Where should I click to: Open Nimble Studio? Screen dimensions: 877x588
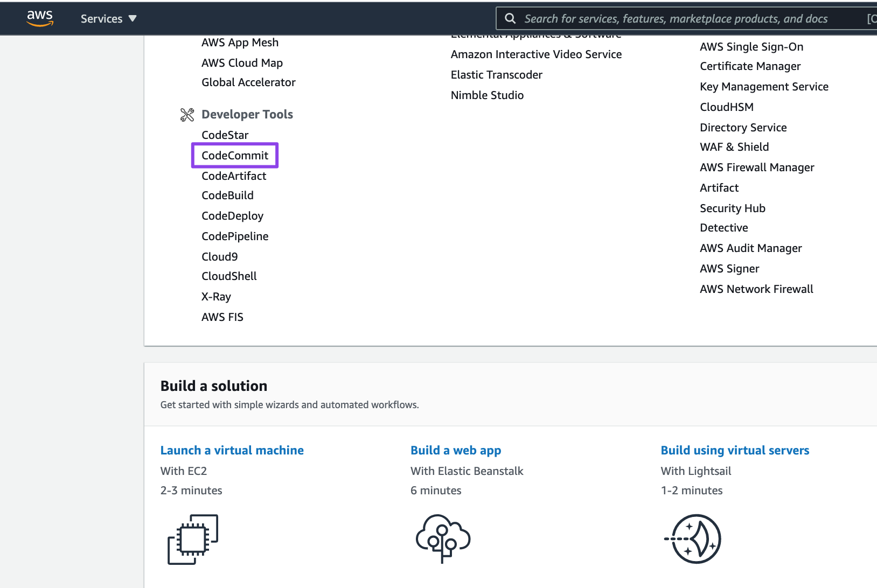487,95
